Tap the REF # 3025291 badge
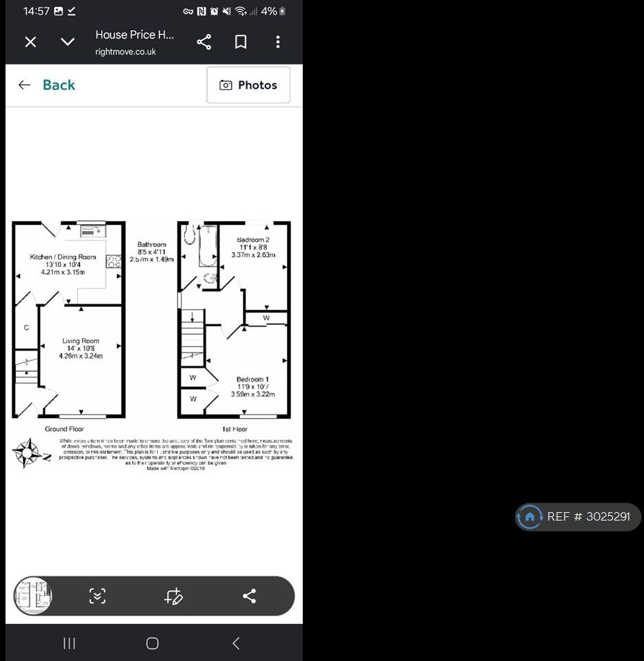Viewport: 644px width, 661px height. tap(578, 516)
